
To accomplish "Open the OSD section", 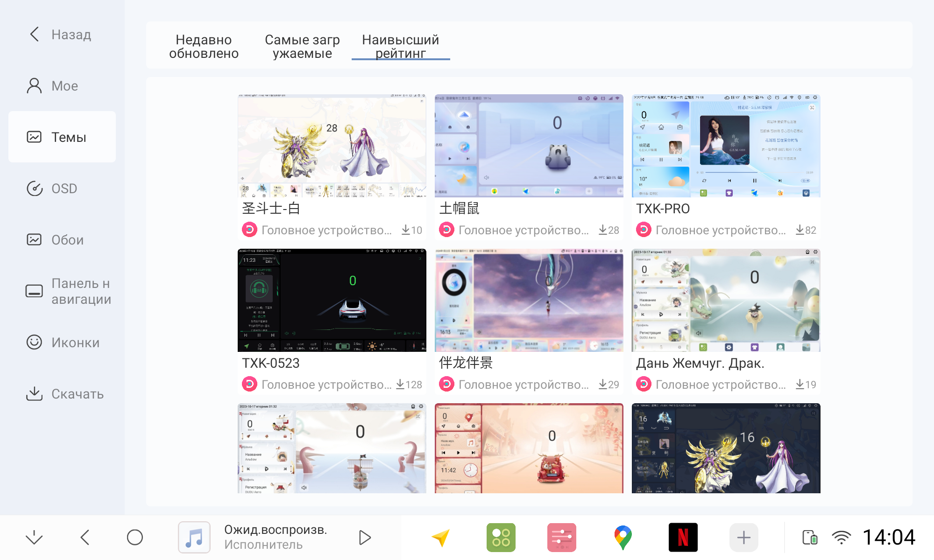I will click(62, 189).
